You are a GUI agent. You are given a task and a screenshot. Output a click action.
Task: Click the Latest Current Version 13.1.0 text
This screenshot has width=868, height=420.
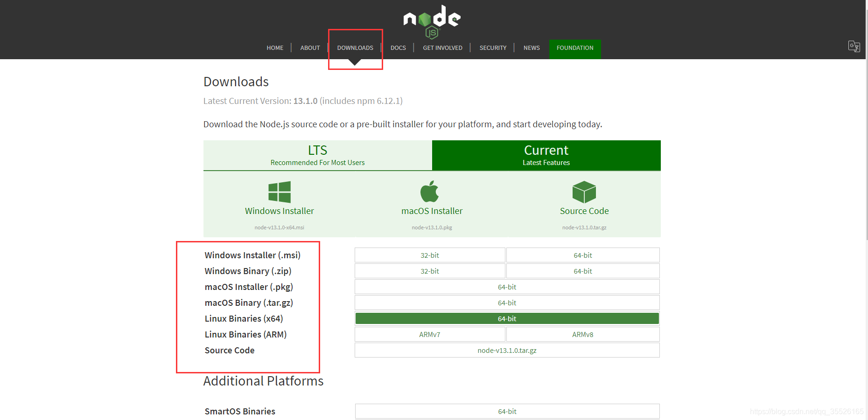click(303, 101)
